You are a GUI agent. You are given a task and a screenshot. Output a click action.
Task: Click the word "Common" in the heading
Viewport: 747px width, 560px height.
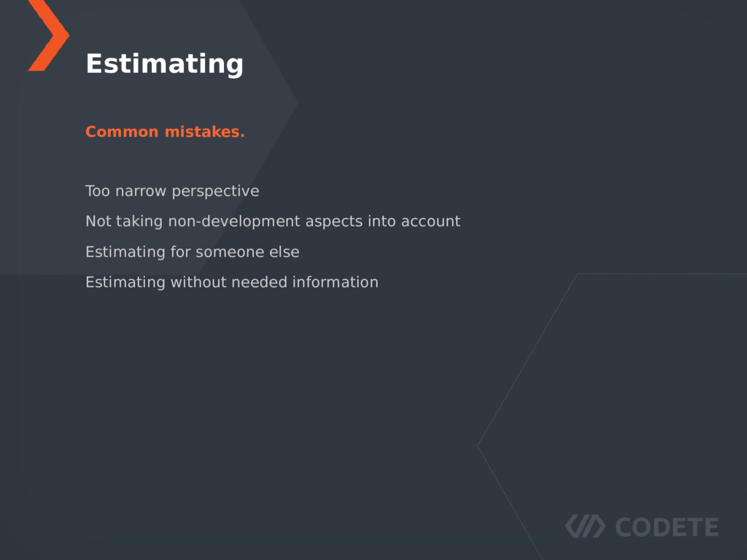122,131
